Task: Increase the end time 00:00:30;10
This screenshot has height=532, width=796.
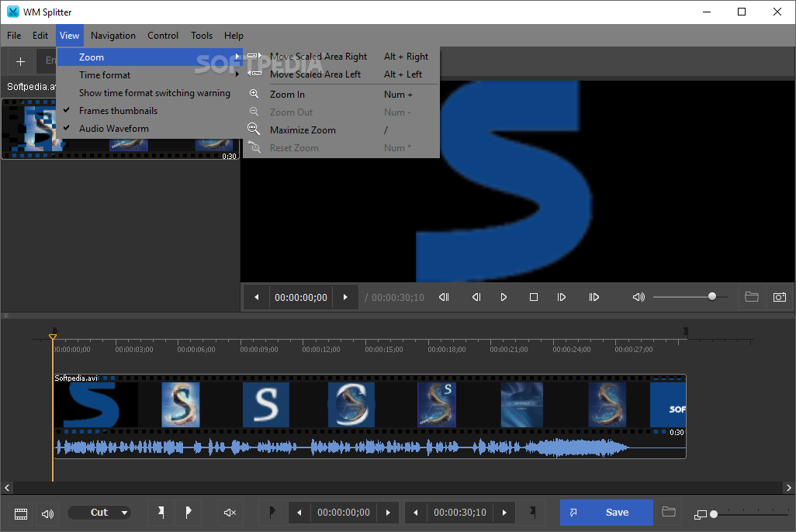Action: point(504,513)
